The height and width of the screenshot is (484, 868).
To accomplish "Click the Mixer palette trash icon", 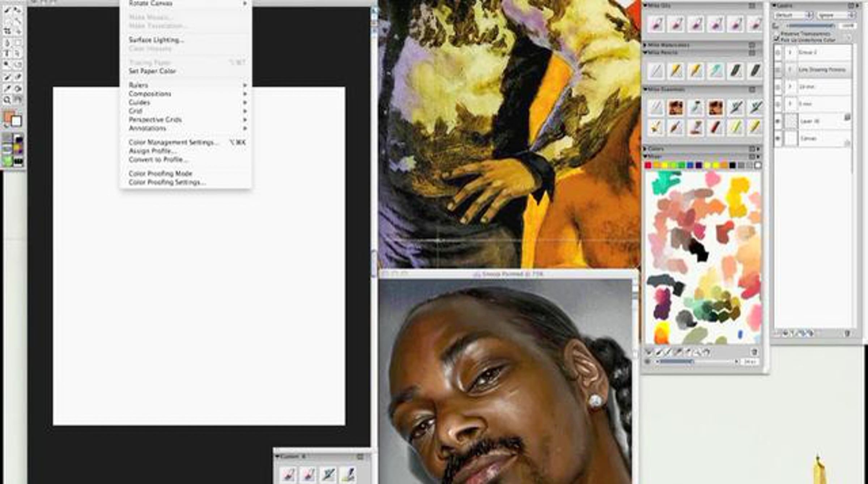I will click(754, 352).
